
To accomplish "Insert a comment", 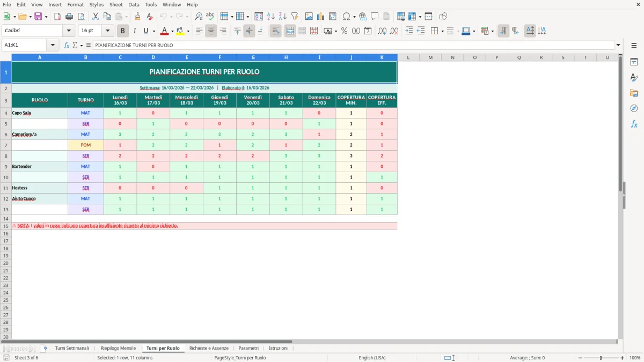I will [x=375, y=17].
